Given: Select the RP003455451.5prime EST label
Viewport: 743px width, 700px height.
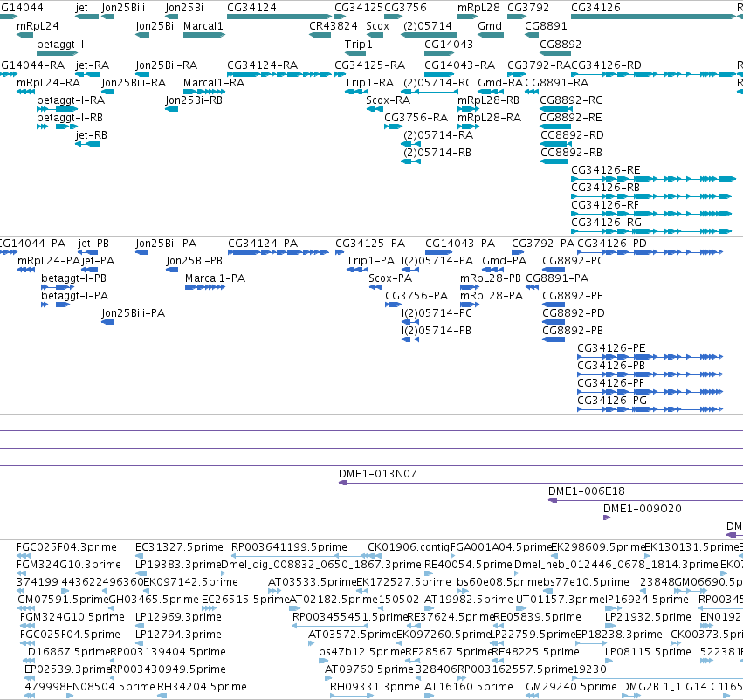Looking at the screenshot, I should [x=350, y=616].
